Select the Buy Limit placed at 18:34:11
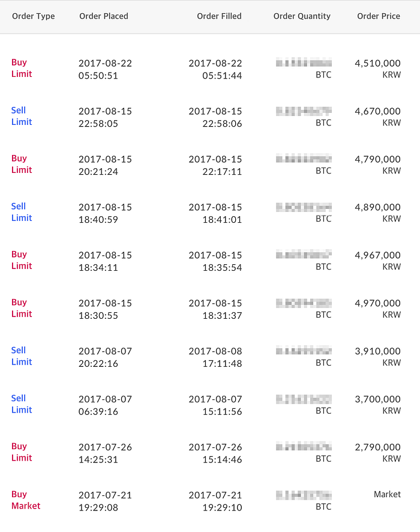Viewport: 420px width, 532px height. point(22,260)
